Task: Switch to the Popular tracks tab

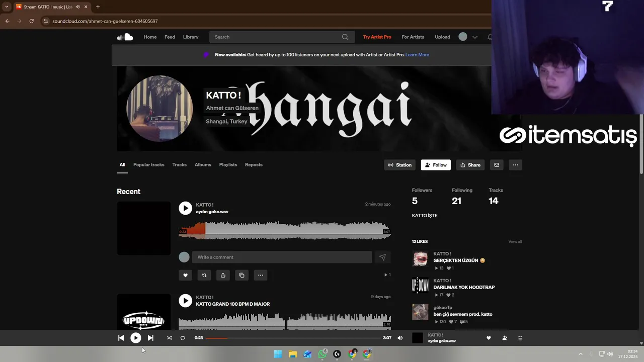Action: pyautogui.click(x=149, y=165)
